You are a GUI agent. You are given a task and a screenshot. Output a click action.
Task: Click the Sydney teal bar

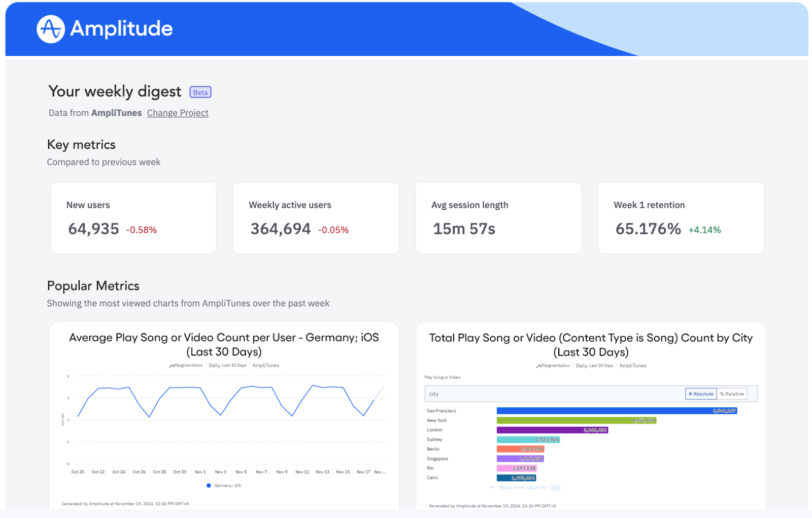(x=528, y=440)
